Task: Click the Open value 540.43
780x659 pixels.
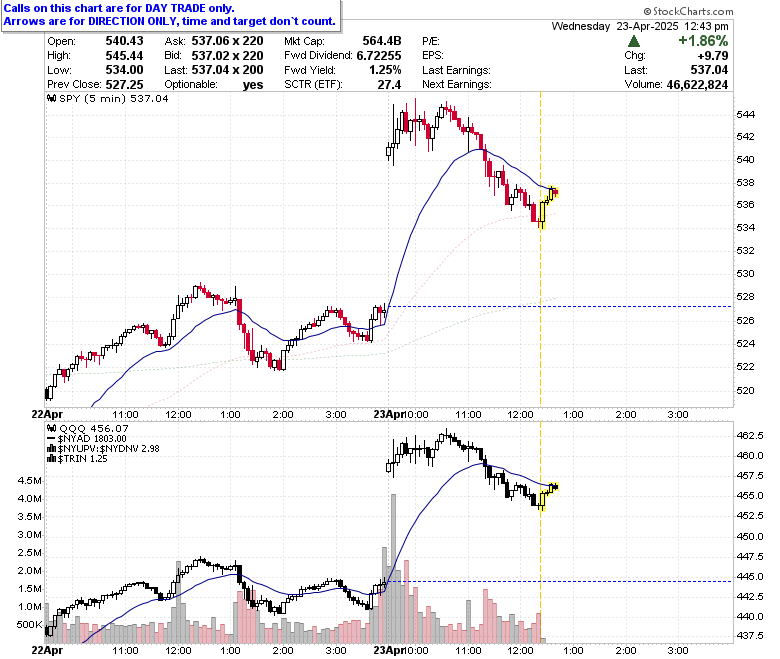Action: click(x=124, y=41)
